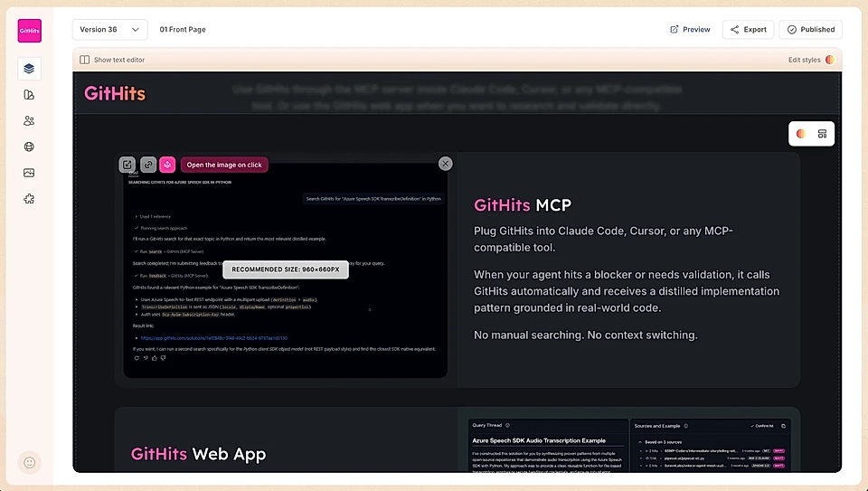Click the 'No manual searching' line
The height and width of the screenshot is (491, 868).
click(x=586, y=335)
